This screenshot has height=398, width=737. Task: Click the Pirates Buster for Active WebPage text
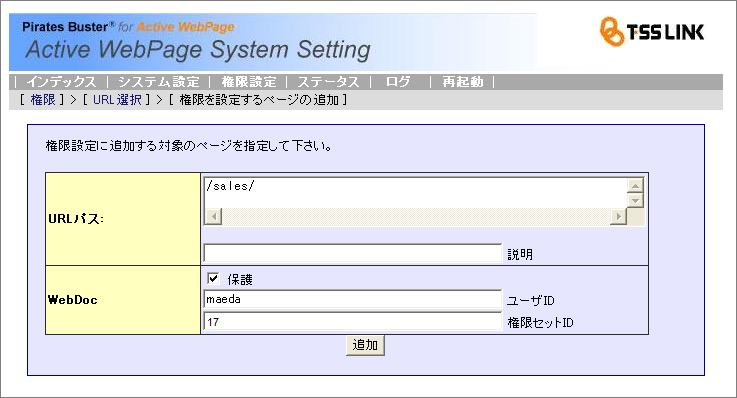pyautogui.click(x=128, y=27)
